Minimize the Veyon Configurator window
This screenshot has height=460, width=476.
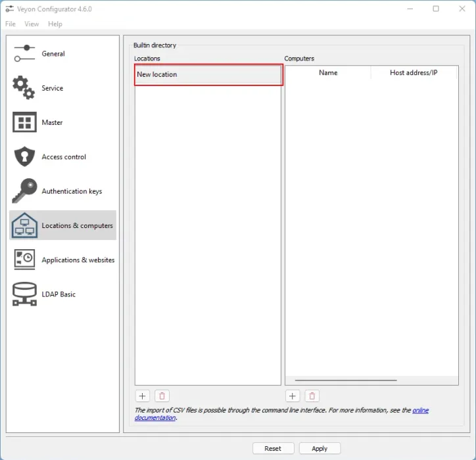click(410, 9)
